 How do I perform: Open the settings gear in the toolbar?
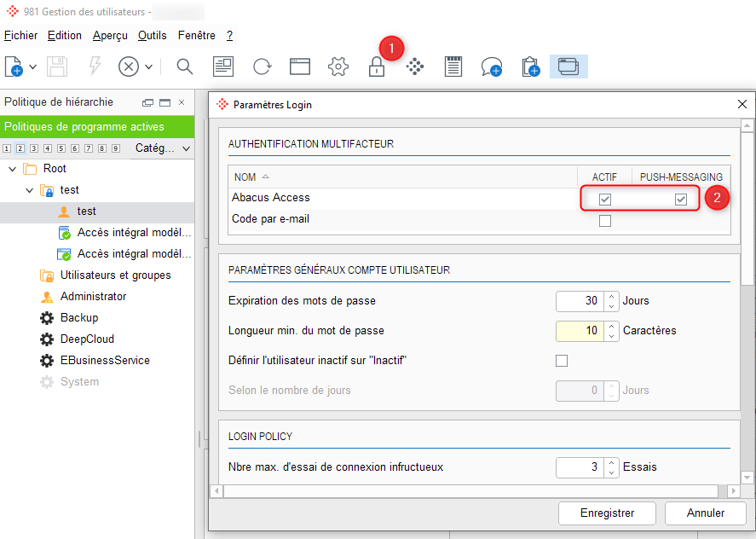[338, 67]
